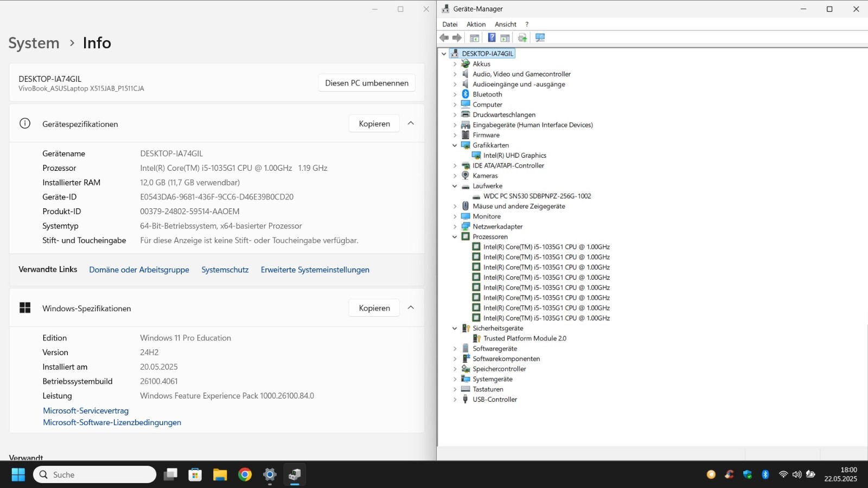The width and height of the screenshot is (868, 488).
Task: Click the Forward arrow in Geräte-Manager toolbar
Action: pyautogui.click(x=457, y=37)
